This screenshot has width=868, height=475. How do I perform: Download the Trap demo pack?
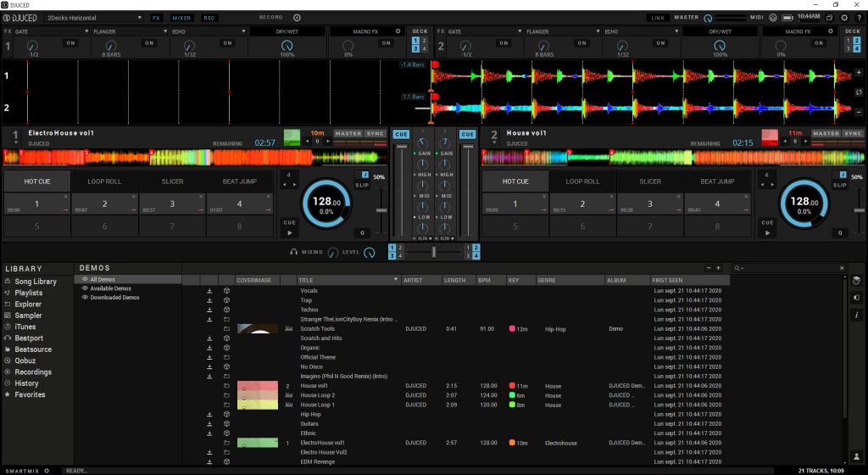[x=210, y=300]
